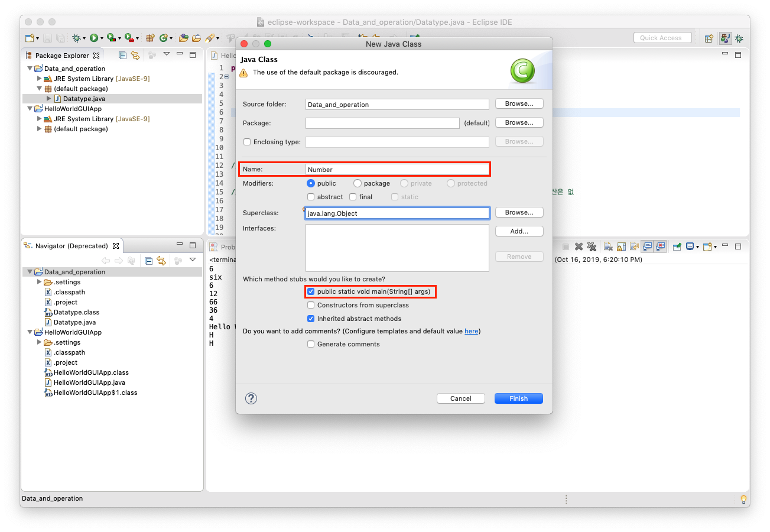Click the Debug perspective icon at top right
This screenshot has height=532, width=770.
(739, 38)
